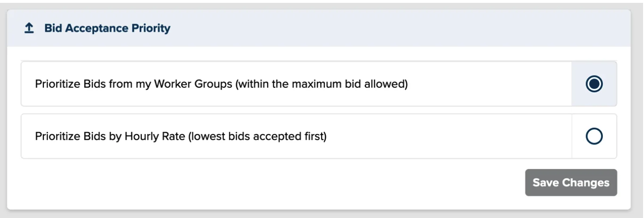The height and width of the screenshot is (218, 644).
Task: Click the unshaded cell around the empty radio
Action: [x=594, y=136]
